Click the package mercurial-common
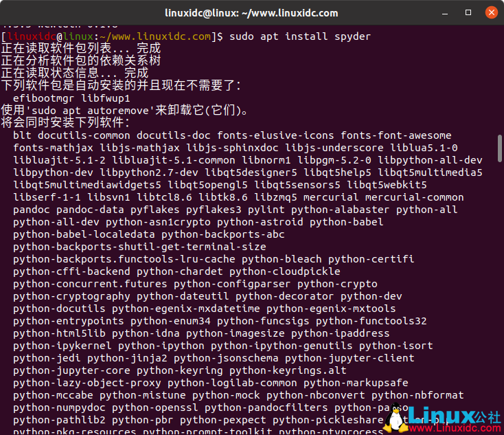 [x=414, y=197]
